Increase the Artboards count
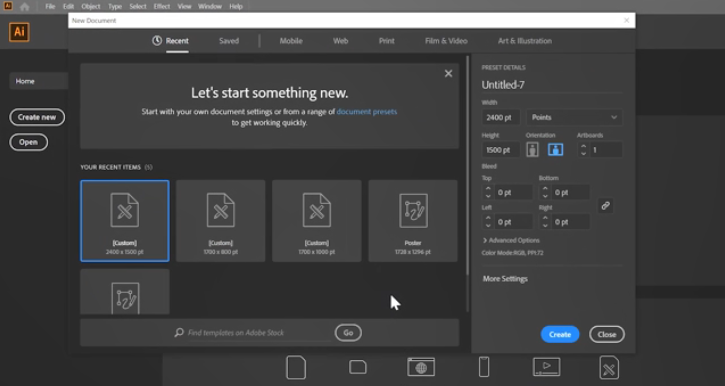This screenshot has width=725, height=386. coord(584,146)
